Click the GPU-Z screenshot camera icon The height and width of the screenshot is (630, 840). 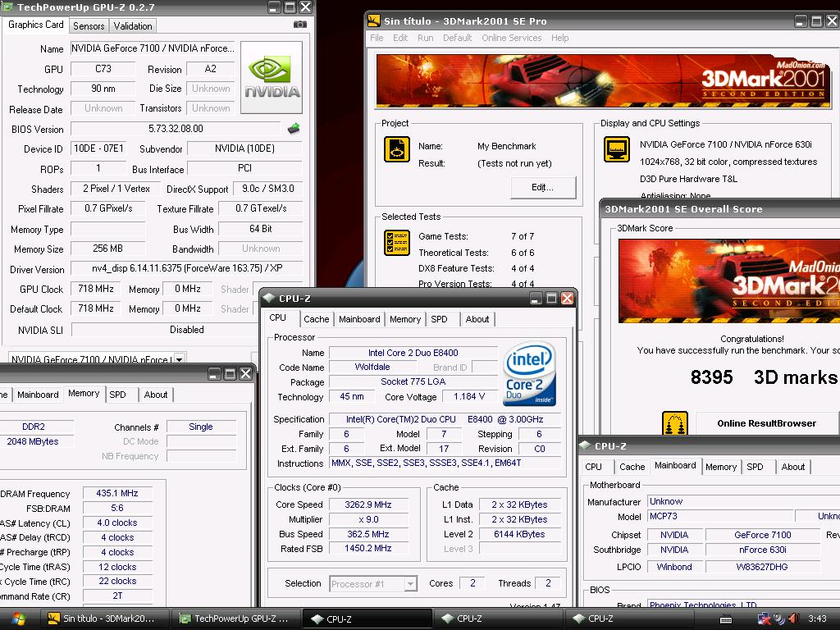pyautogui.click(x=300, y=25)
